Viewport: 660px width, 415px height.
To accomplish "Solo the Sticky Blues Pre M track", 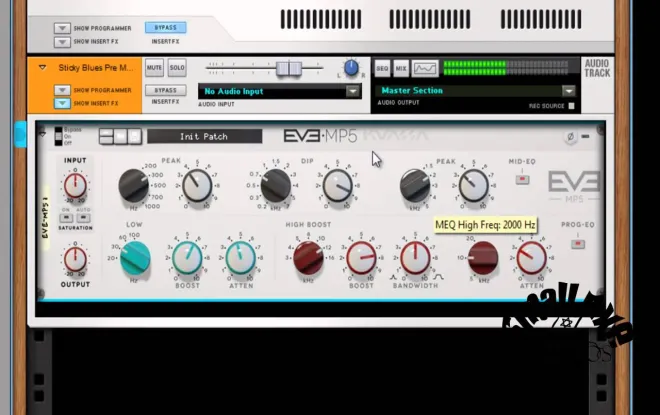I will (177, 68).
